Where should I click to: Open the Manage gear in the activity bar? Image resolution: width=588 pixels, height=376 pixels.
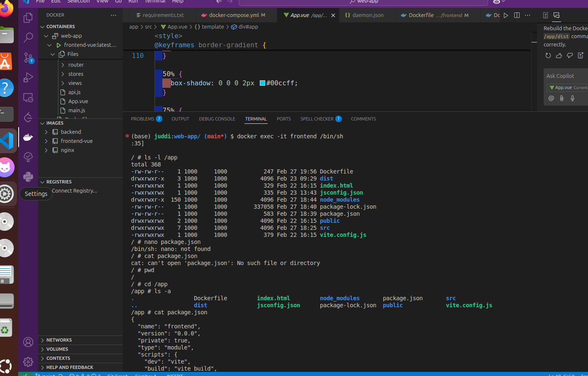(x=28, y=362)
